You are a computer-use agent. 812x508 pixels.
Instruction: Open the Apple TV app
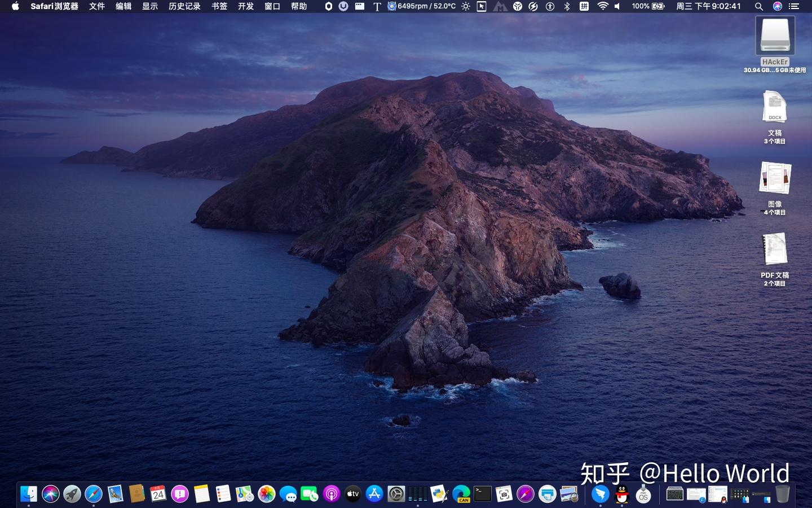pos(353,494)
